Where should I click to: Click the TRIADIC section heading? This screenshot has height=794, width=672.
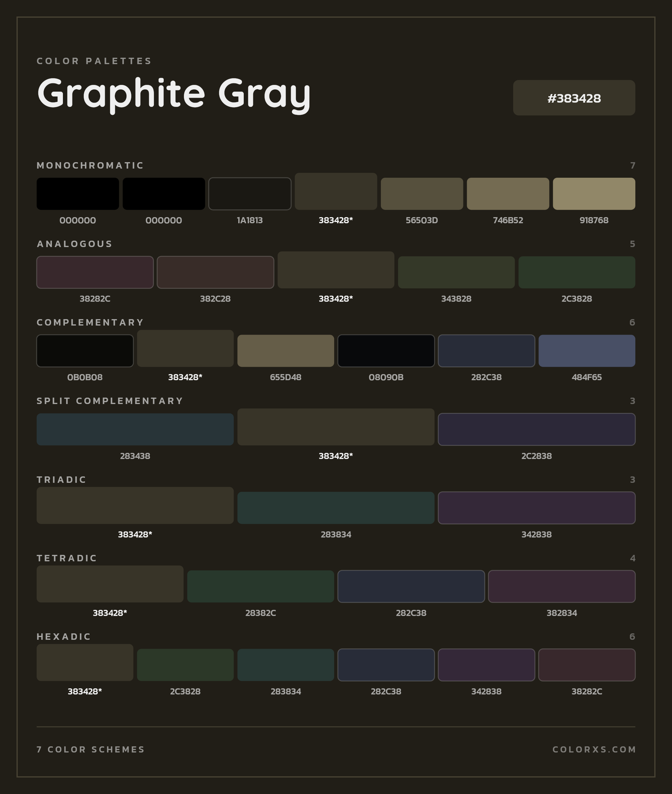pos(61,479)
